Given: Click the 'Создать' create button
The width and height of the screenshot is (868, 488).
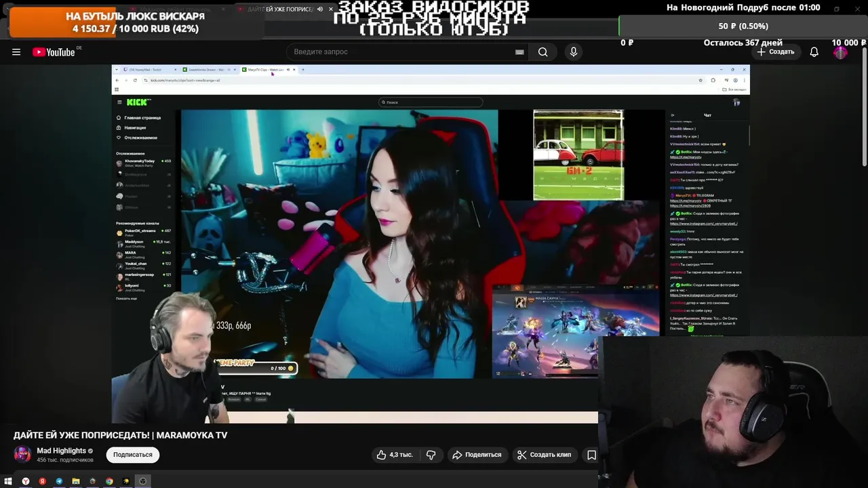Looking at the screenshot, I should pyautogui.click(x=776, y=52).
